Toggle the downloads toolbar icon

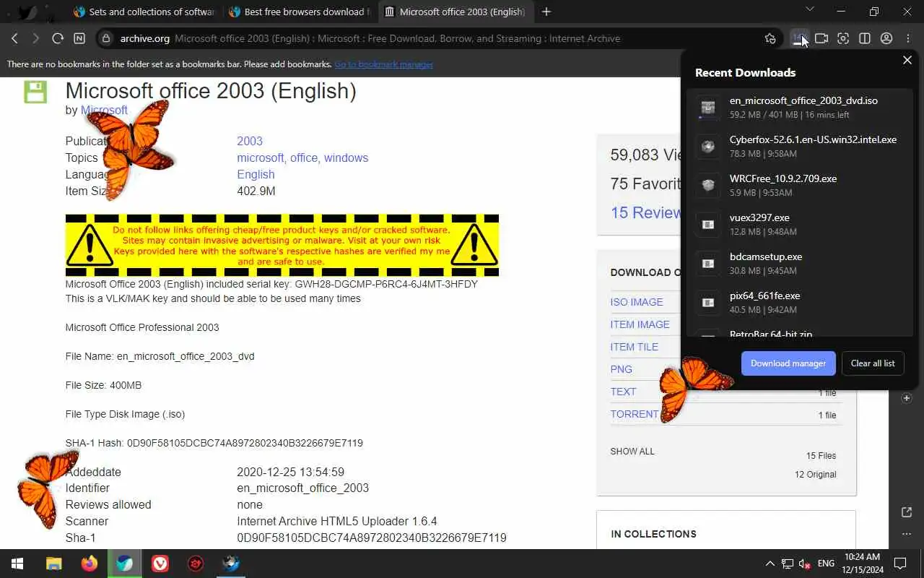point(799,38)
